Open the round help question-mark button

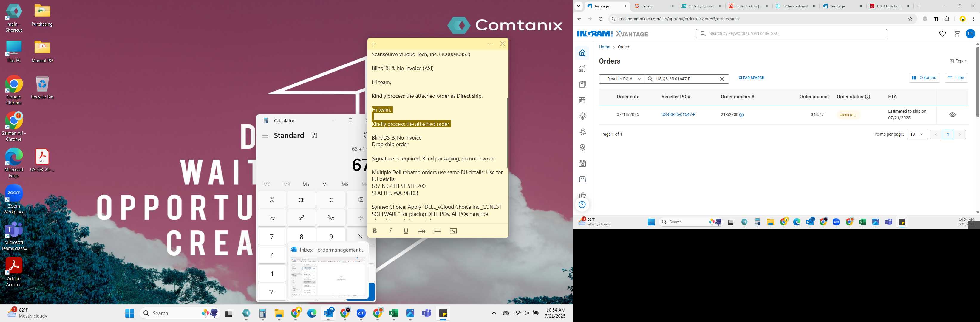coord(582,205)
